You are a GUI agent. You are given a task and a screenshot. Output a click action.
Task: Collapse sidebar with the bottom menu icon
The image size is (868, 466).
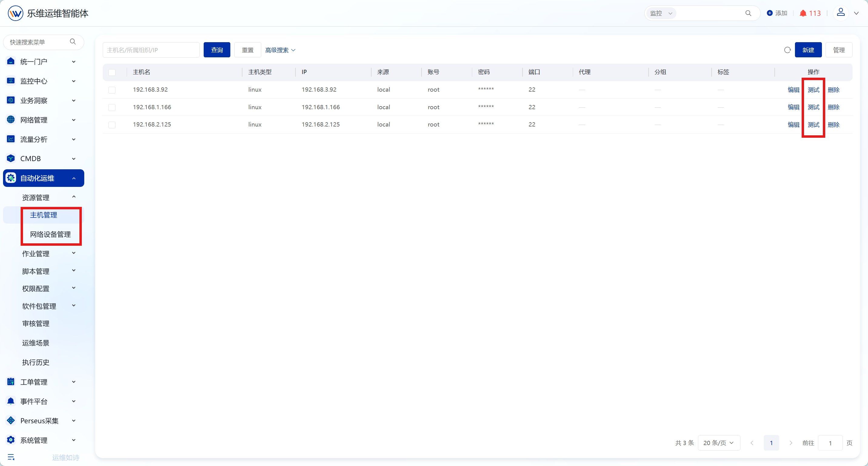11,457
